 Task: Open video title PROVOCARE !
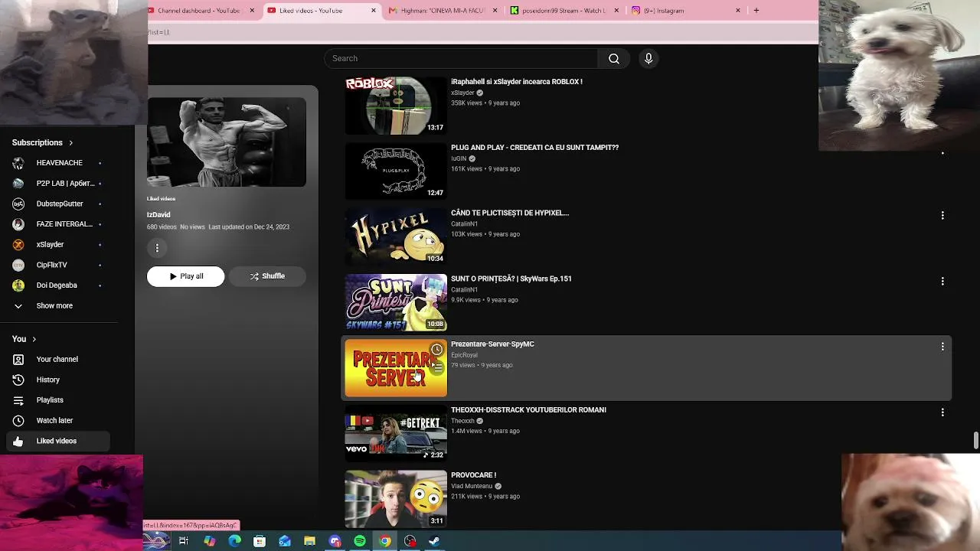click(473, 475)
